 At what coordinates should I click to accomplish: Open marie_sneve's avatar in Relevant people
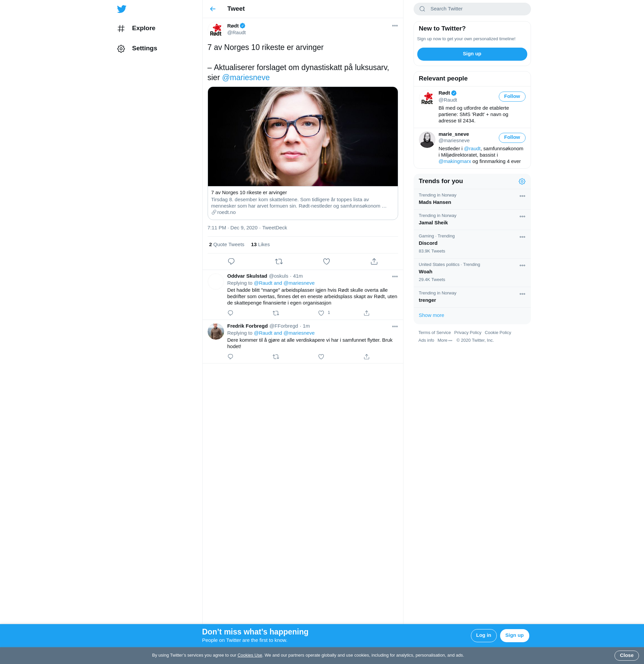(427, 140)
